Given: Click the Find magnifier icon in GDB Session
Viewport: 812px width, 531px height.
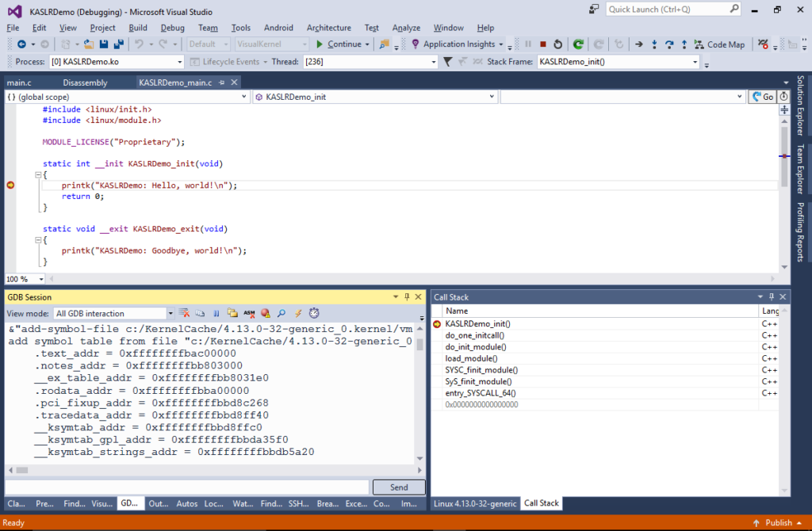Looking at the screenshot, I should click(x=281, y=313).
